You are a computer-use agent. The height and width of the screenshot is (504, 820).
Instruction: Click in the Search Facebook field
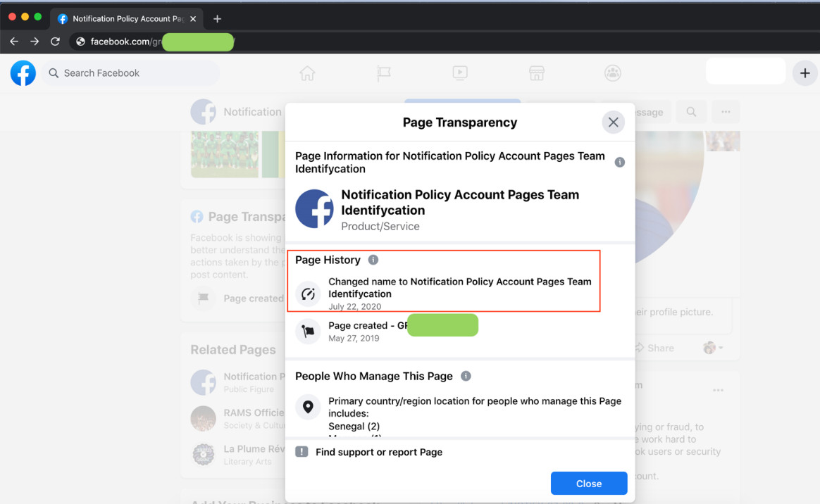click(x=134, y=73)
